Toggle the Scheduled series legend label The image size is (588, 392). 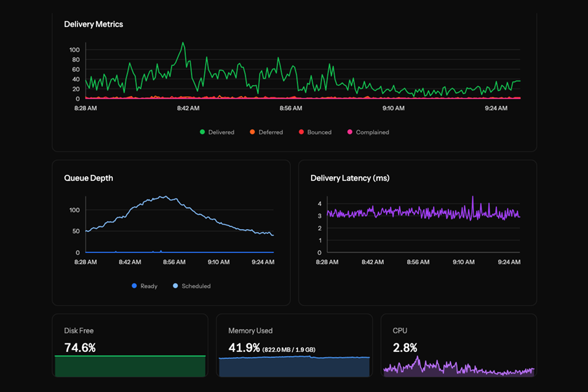[x=196, y=286]
